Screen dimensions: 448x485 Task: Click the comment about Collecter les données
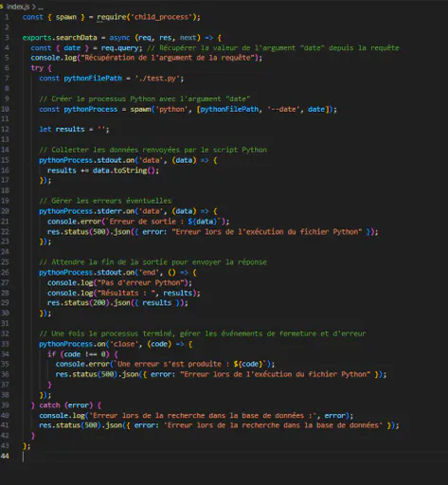click(152, 150)
